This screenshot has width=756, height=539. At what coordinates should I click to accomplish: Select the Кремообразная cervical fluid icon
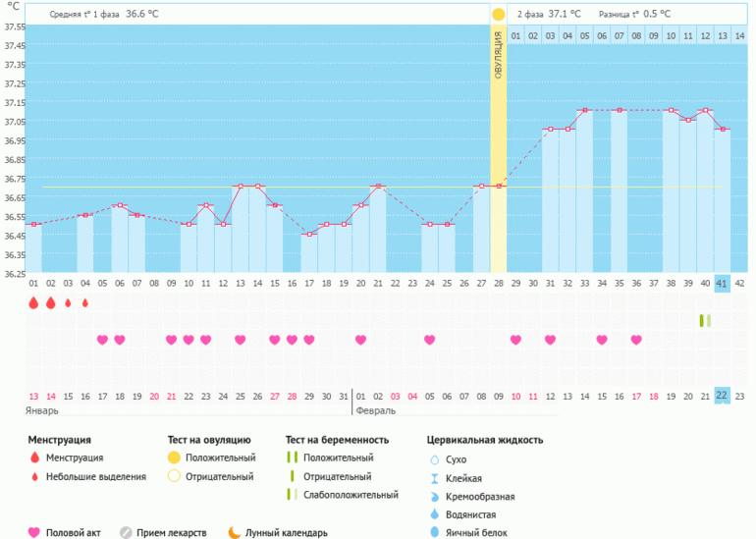click(x=435, y=496)
